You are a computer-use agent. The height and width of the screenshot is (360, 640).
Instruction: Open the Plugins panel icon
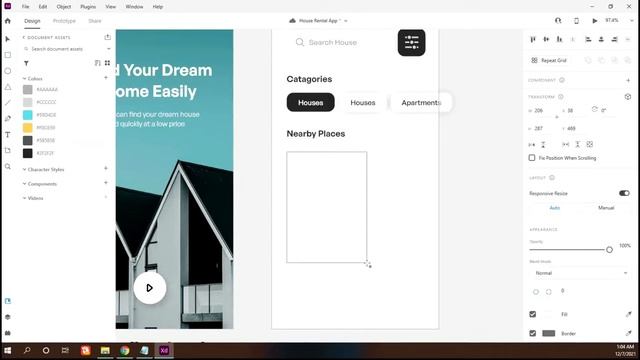[7, 333]
